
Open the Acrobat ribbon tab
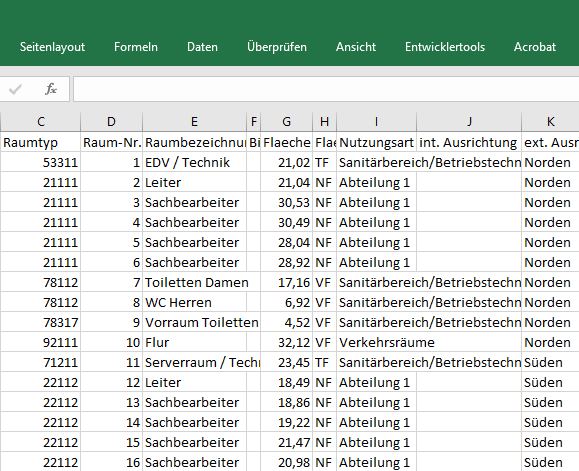(535, 47)
